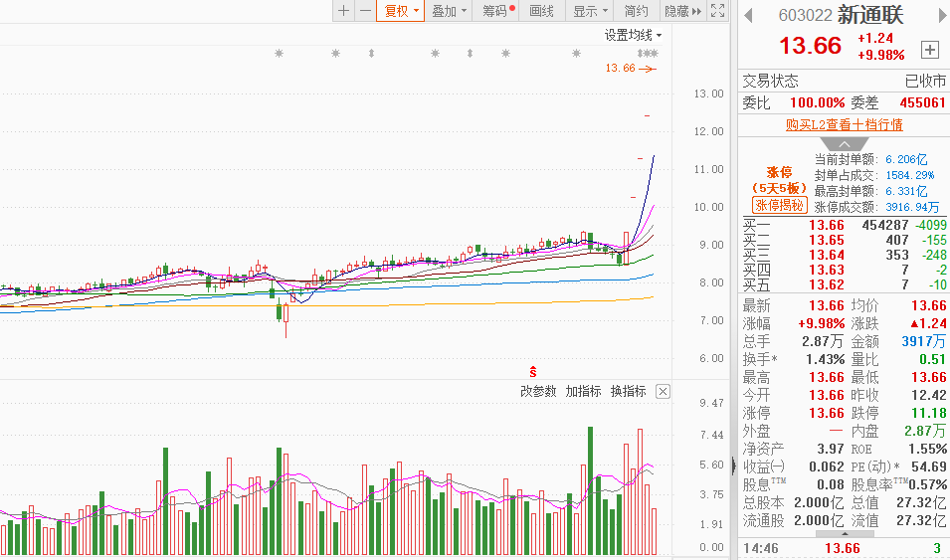Click the 委比 value 100.00%
The width and height of the screenshot is (950, 560).
point(818,102)
